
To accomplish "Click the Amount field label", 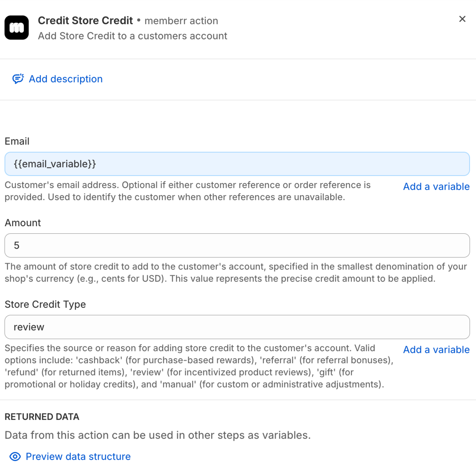I will pos(23,223).
